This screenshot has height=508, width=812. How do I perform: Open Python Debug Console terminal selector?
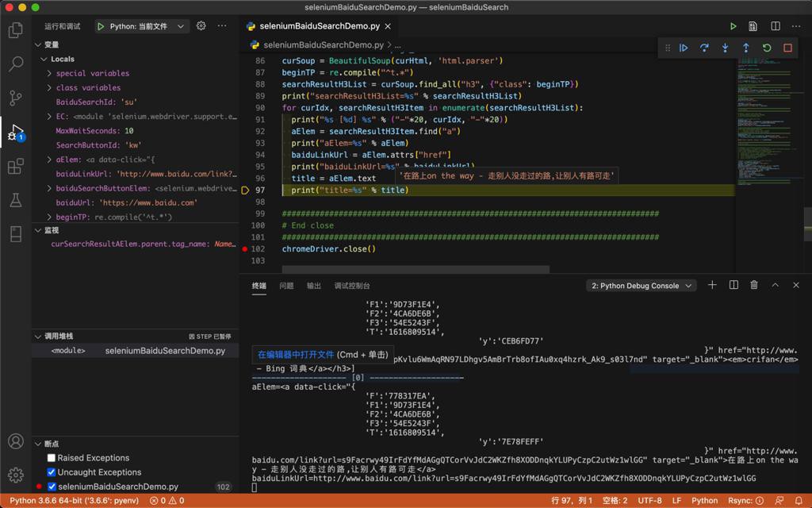coord(642,286)
